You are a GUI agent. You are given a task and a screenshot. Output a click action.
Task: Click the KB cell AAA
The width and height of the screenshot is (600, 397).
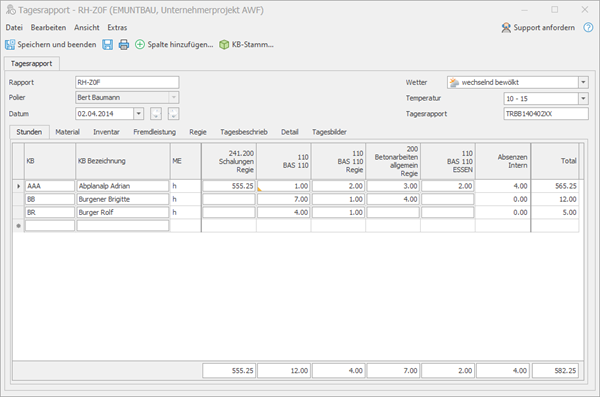[50, 186]
